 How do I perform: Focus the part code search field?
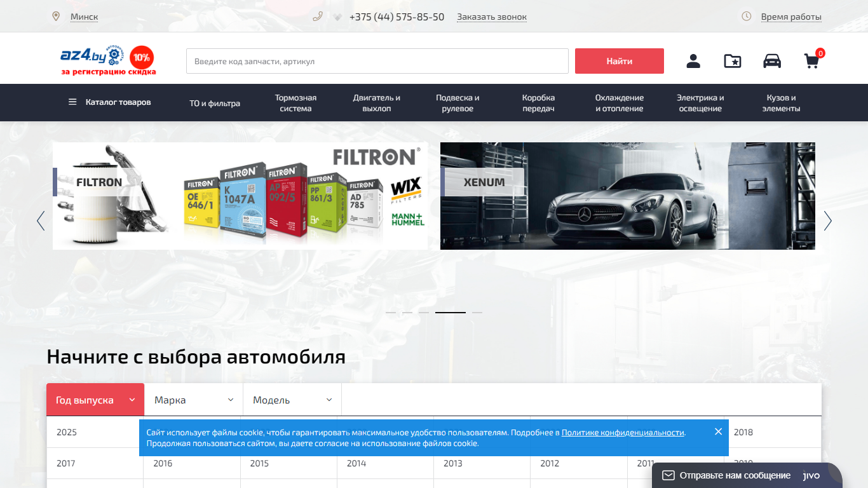[377, 61]
